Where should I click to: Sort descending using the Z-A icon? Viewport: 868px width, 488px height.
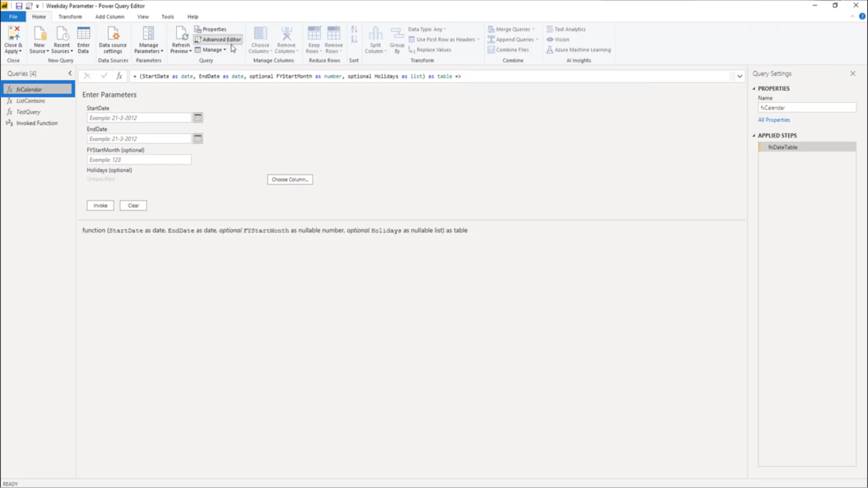[x=354, y=39]
